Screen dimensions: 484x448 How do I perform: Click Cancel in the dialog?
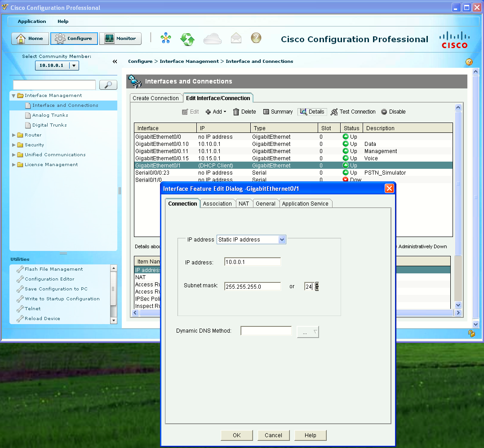point(274,435)
